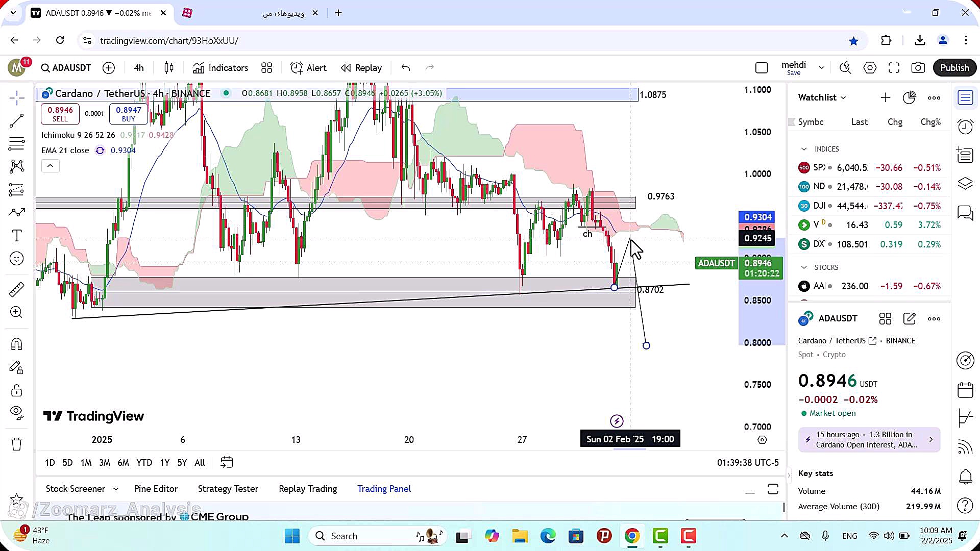Select the YTD time range
Viewport: 980px width, 551px height.
144,463
